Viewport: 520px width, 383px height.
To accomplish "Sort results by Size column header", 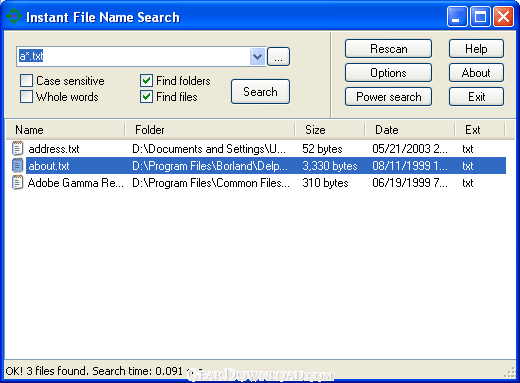I will [x=330, y=130].
